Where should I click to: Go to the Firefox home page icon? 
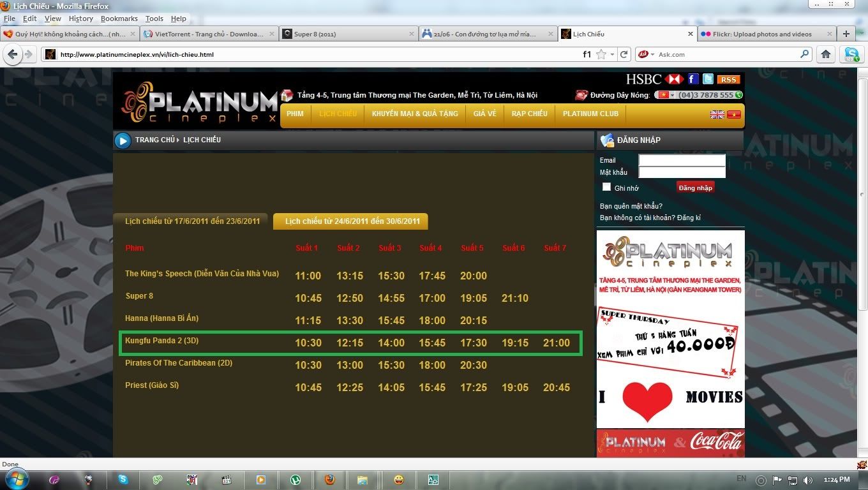pos(826,54)
